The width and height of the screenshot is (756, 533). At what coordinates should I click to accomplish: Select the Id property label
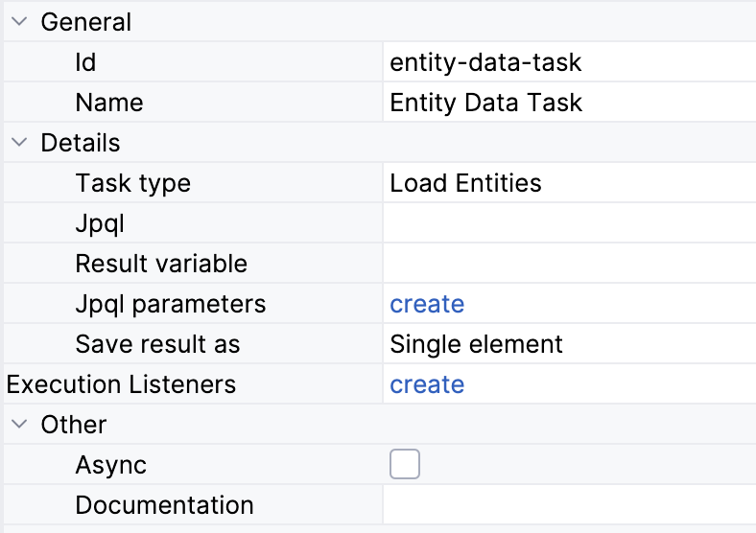(85, 62)
